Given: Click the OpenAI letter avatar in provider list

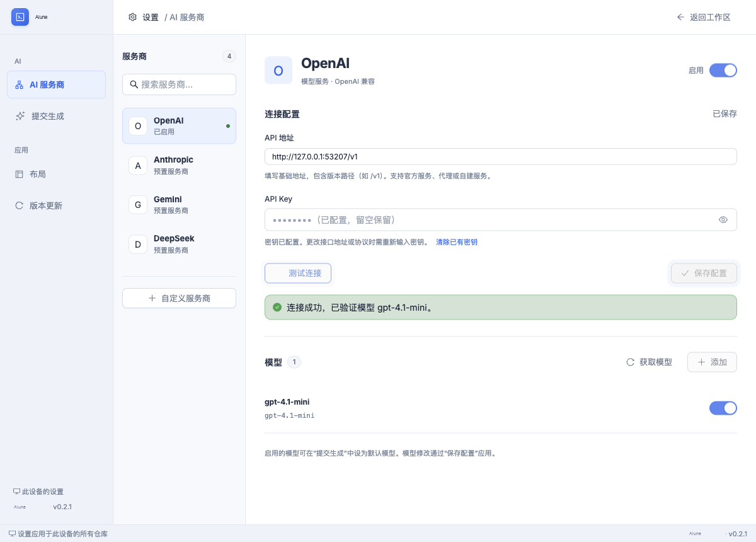Looking at the screenshot, I should tap(138, 126).
